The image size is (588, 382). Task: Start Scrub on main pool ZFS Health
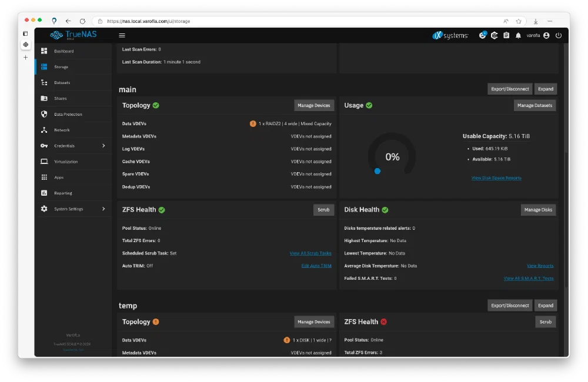point(323,210)
